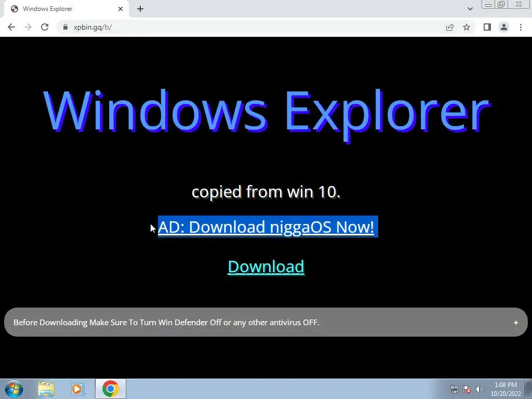Open Chrome's three-dot menu
This screenshot has width=532, height=399.
click(521, 27)
